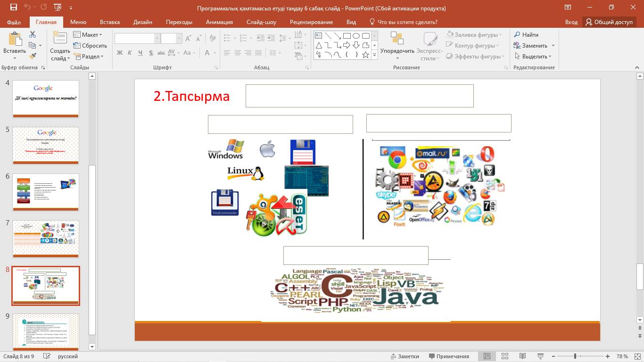The width and height of the screenshot is (644, 362).
Task: Save the presentation with the floppy disk icon
Action: [13, 8]
